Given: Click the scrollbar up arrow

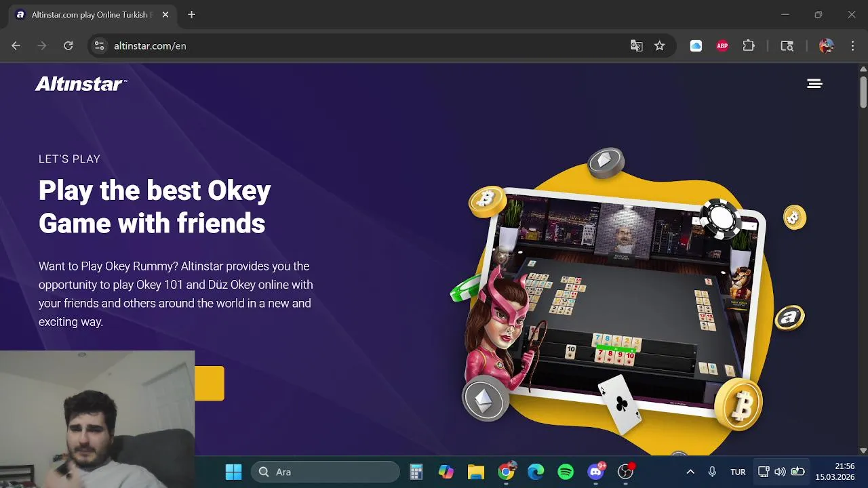Looking at the screenshot, I should click(863, 68).
